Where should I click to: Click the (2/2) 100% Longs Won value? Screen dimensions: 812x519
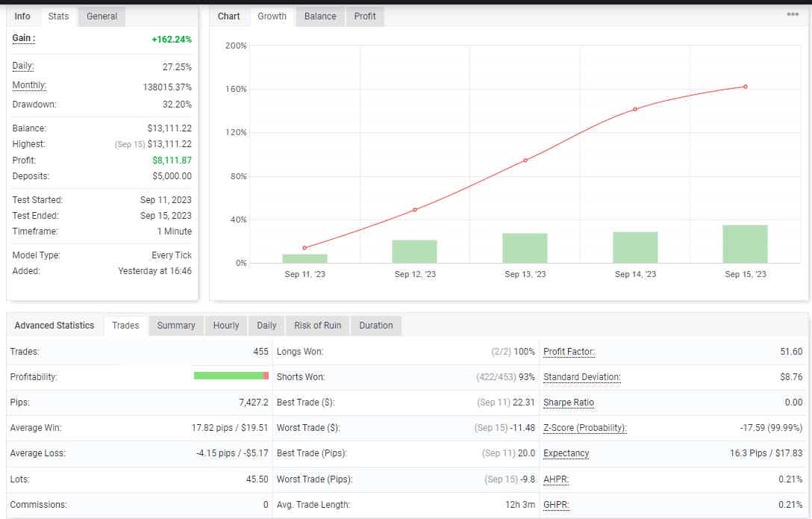click(x=513, y=352)
